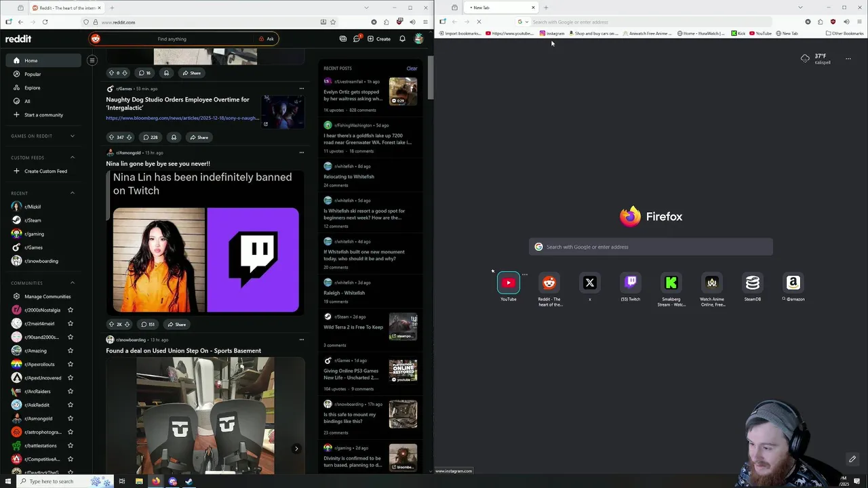Click Create Custom Feed
868x488 pixels.
coord(43,171)
